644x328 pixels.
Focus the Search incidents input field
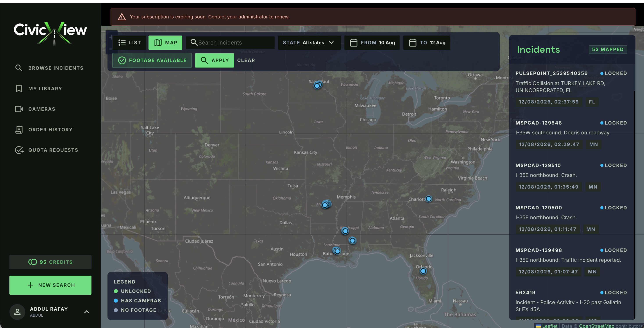coord(230,43)
